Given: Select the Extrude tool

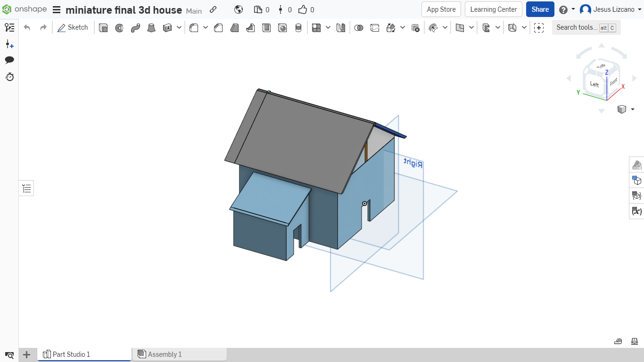Looking at the screenshot, I should pos(103,28).
